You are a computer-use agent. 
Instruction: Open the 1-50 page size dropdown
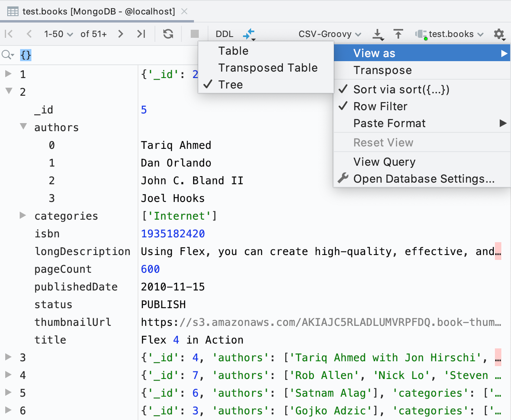(59, 34)
